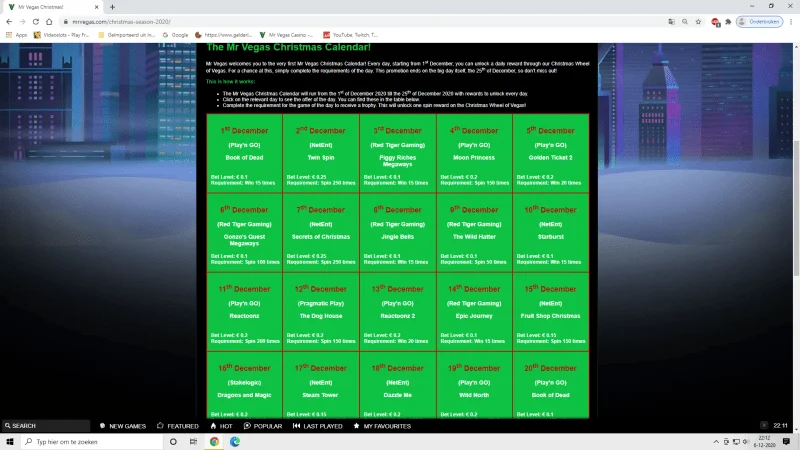The width and height of the screenshot is (800, 450).
Task: Click the Christmas Calendar green heading
Action: [288, 47]
